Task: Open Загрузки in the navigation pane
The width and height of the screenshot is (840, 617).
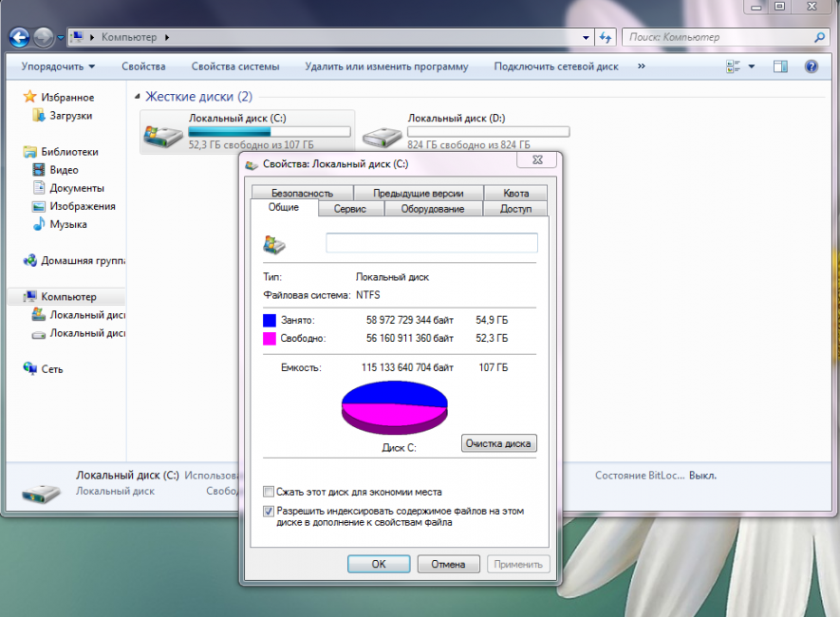Action: click(x=71, y=116)
